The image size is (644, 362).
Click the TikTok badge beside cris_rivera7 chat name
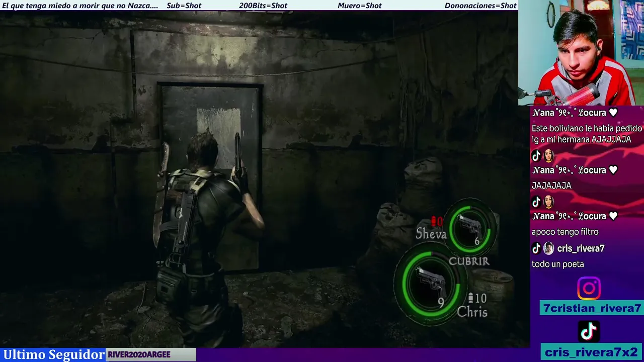point(536,248)
